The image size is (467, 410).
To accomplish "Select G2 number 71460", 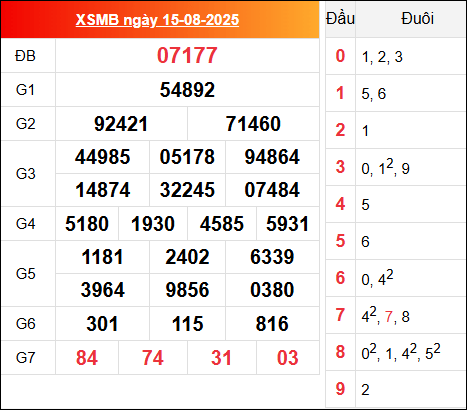I will (x=253, y=124).
